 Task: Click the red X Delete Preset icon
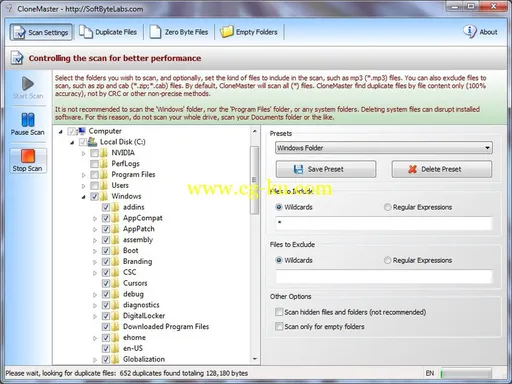[x=412, y=169]
